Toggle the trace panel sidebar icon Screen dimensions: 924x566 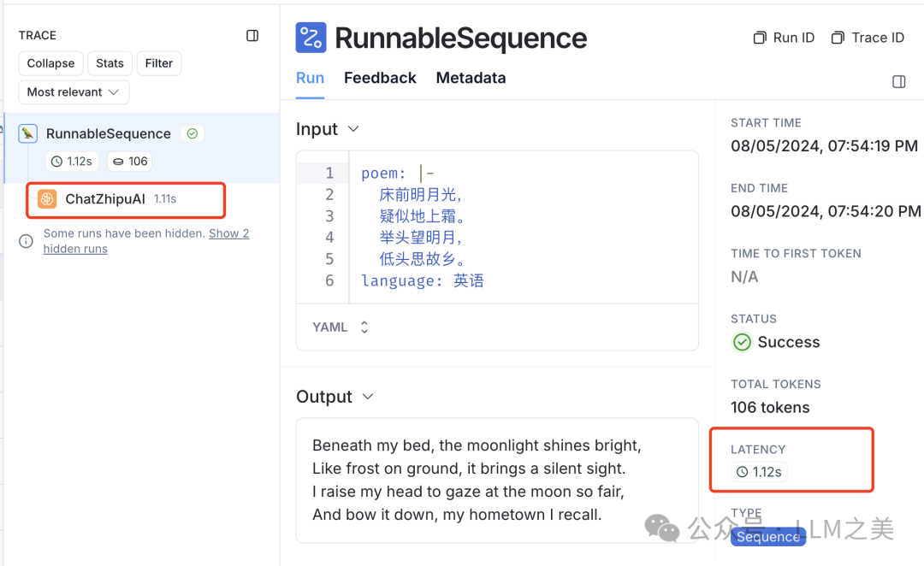[252, 36]
